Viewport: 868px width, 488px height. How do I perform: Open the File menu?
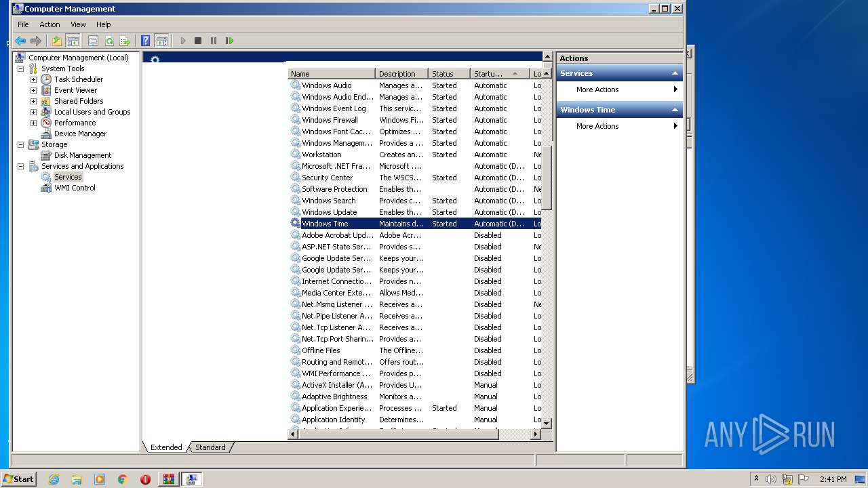pyautogui.click(x=23, y=24)
